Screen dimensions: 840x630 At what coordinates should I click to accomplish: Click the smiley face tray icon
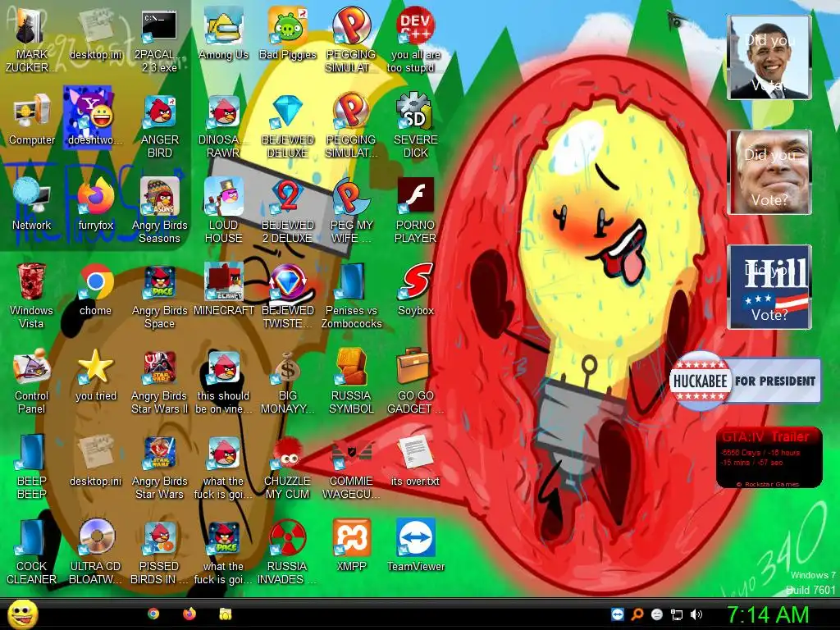click(x=657, y=614)
